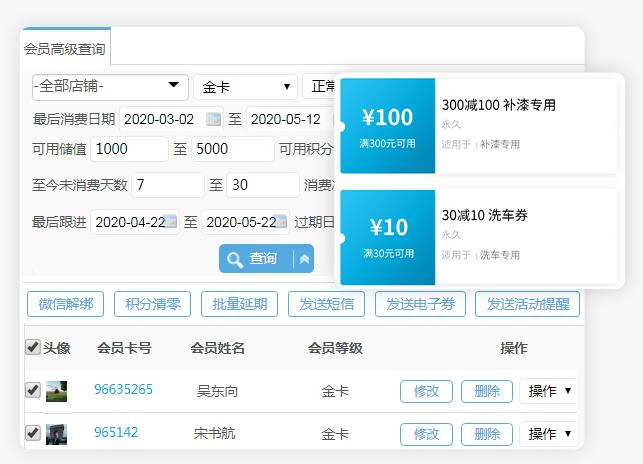Toggle the checkbox for member 宋书航
Screen dimensions: 643x464
click(33, 433)
